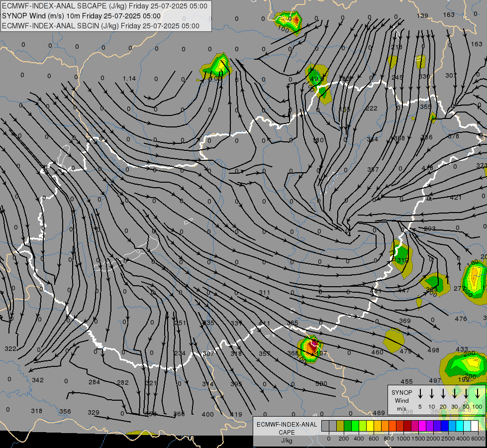
Task: Click the 100 m/s wind arrow in the legend
Action: click(x=478, y=393)
